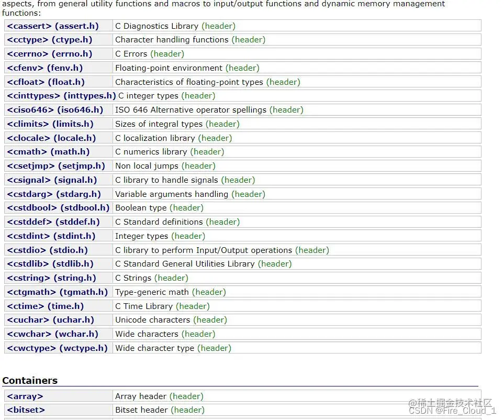Open the <cstdbool> (stdbool.h) link
Image resolution: width=504 pixels, height=420 pixels.
(58, 207)
